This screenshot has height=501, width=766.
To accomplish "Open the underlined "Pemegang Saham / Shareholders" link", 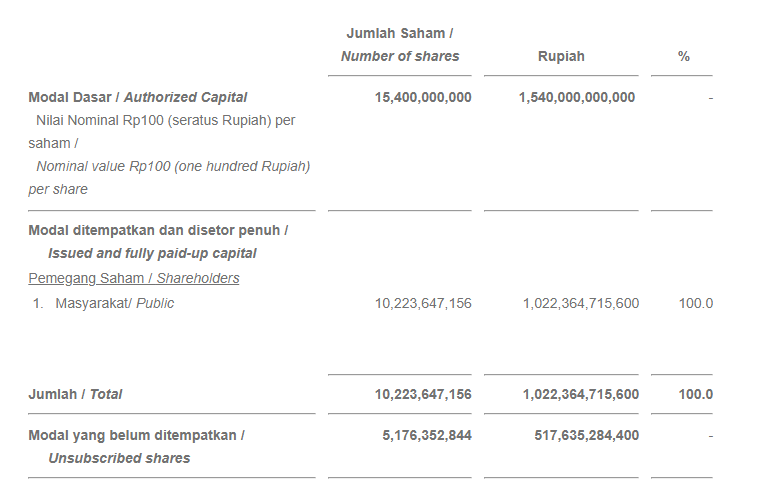I will 134,278.
